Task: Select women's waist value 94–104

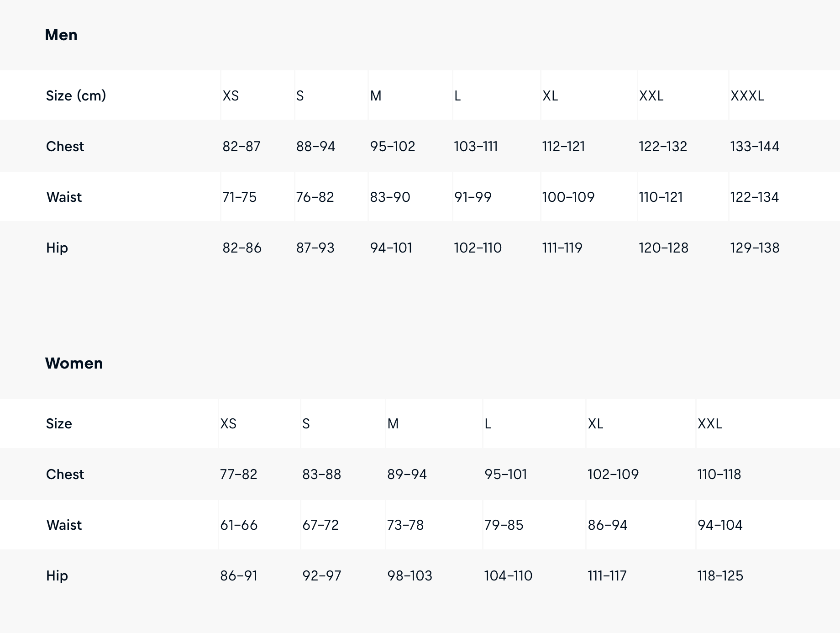Action: (720, 525)
